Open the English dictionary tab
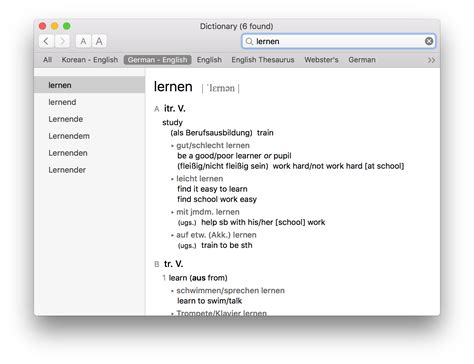Viewport: 474px width, 364px height. 209,60
